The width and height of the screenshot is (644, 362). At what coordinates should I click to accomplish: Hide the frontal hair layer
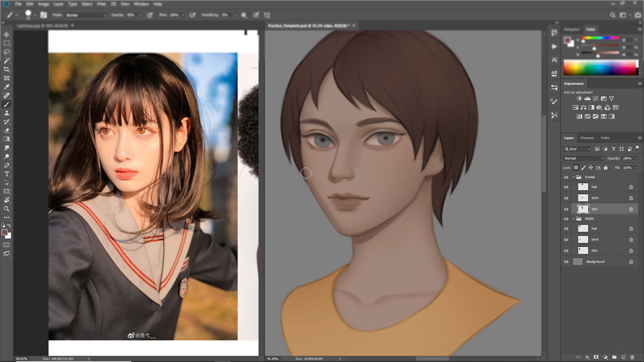566,187
